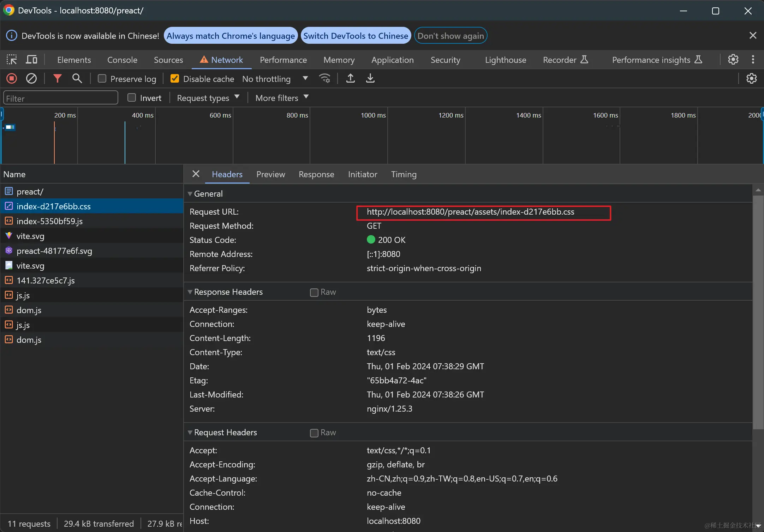Select 141.327ce5c7.js request row
Screen dimensions: 764x532
(92, 280)
